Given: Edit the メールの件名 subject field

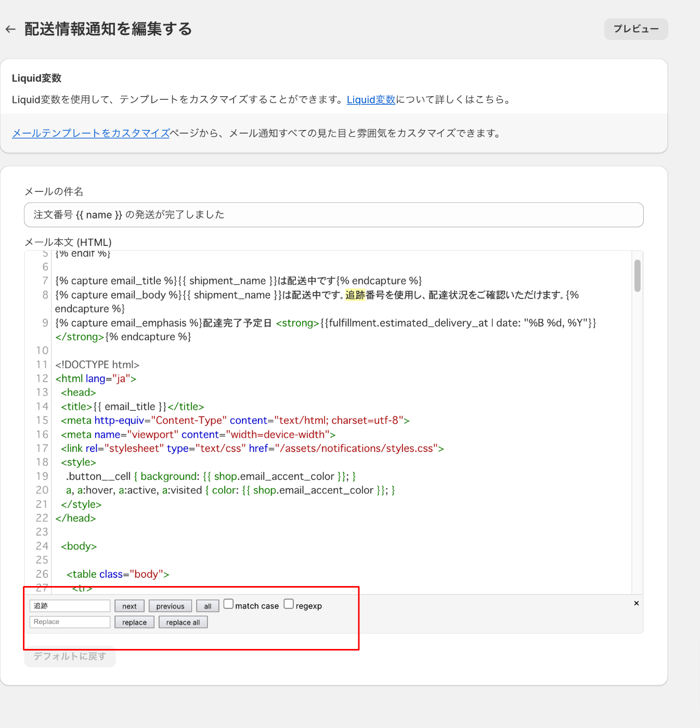Looking at the screenshot, I should tap(333, 215).
